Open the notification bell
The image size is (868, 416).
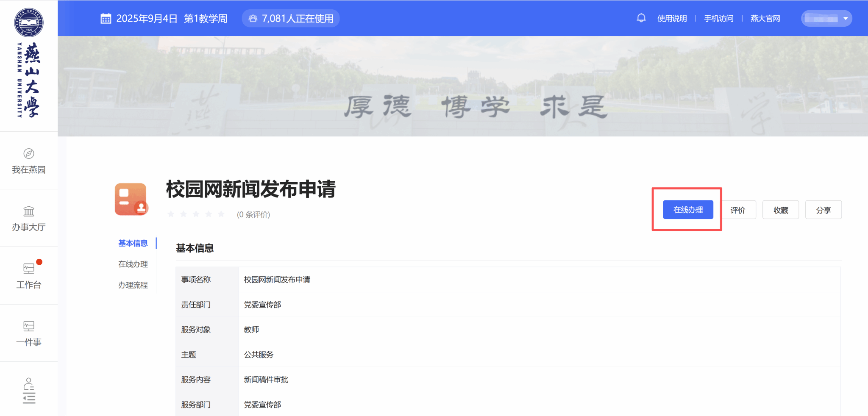tap(641, 18)
